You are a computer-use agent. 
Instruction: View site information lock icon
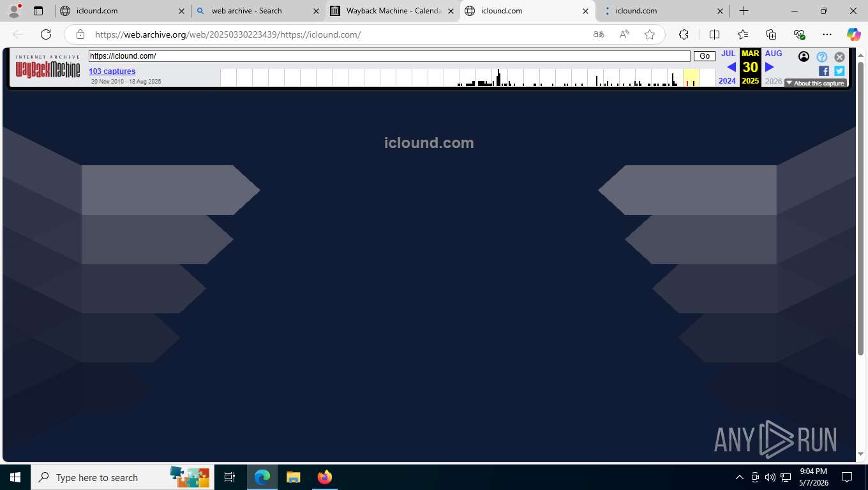coord(80,34)
